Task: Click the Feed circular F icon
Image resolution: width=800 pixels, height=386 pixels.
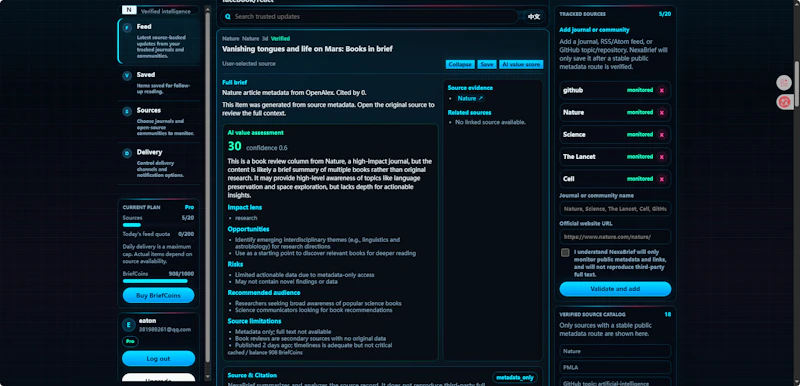Action: 127,28
